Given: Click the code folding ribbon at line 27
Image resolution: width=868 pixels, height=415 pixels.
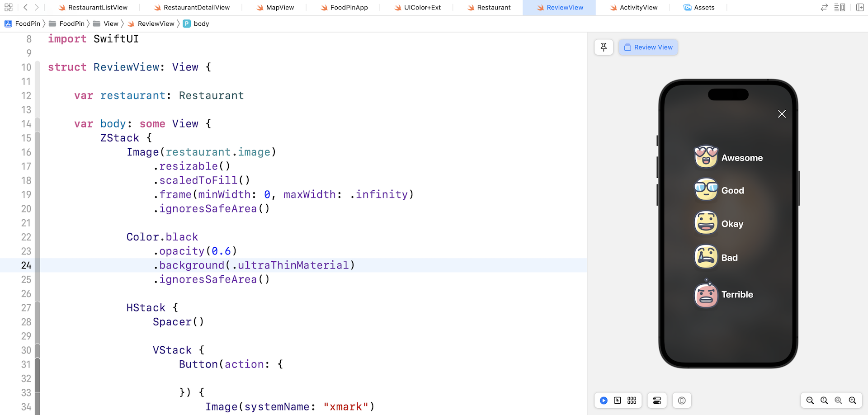Looking at the screenshot, I should click(x=38, y=308).
